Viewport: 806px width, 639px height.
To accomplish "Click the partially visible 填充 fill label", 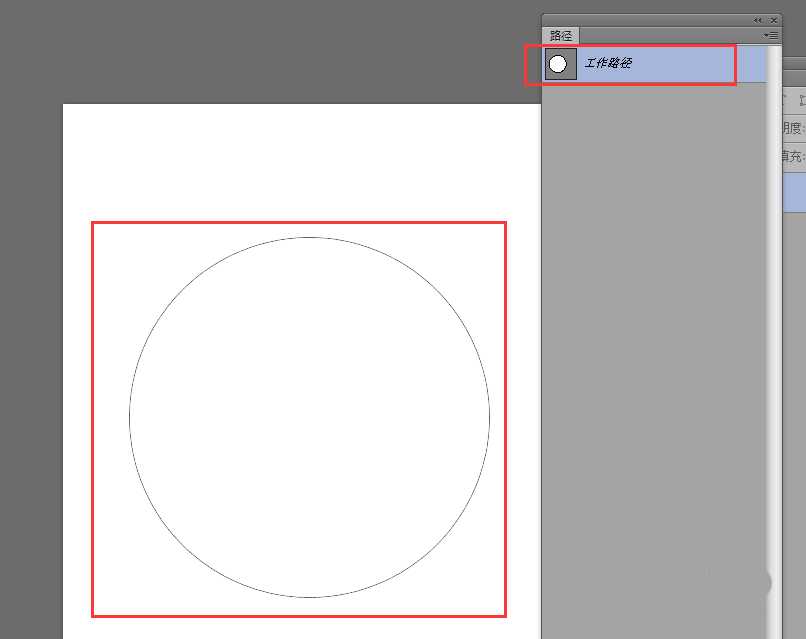I will (792, 156).
